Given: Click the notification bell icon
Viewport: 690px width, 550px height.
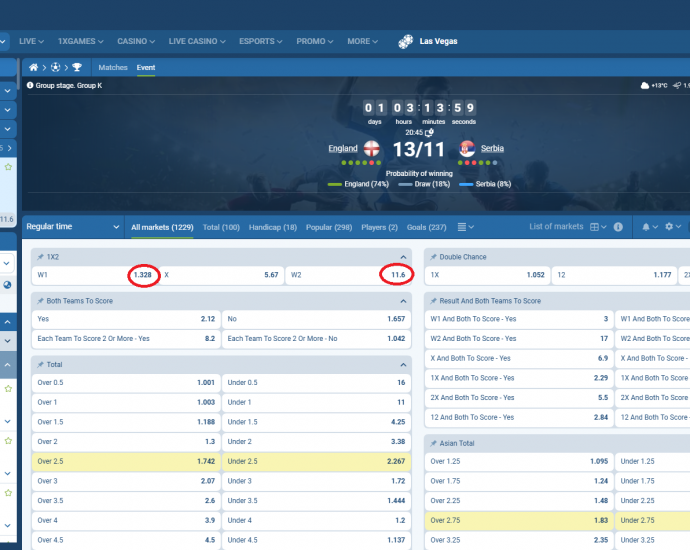Looking at the screenshot, I should point(646,227).
